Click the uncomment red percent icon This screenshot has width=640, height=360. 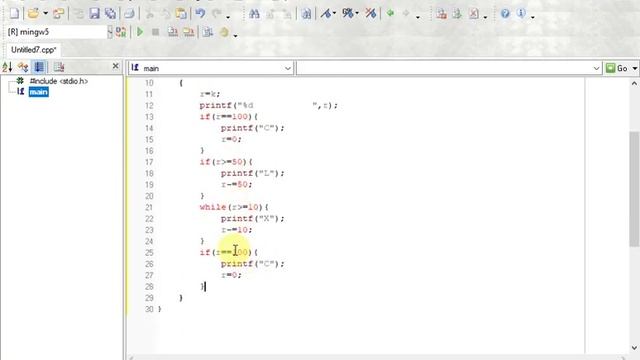pyautogui.click(x=371, y=13)
